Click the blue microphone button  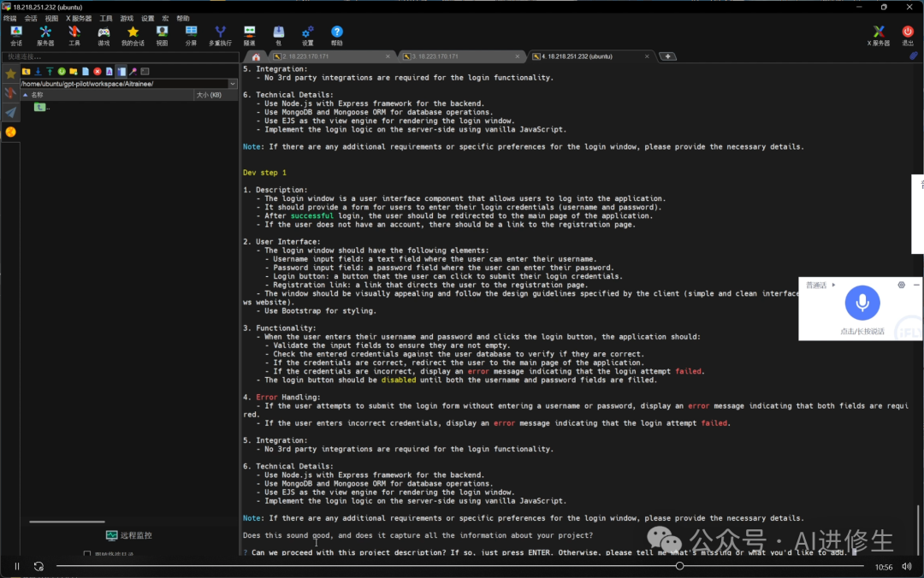pyautogui.click(x=862, y=303)
